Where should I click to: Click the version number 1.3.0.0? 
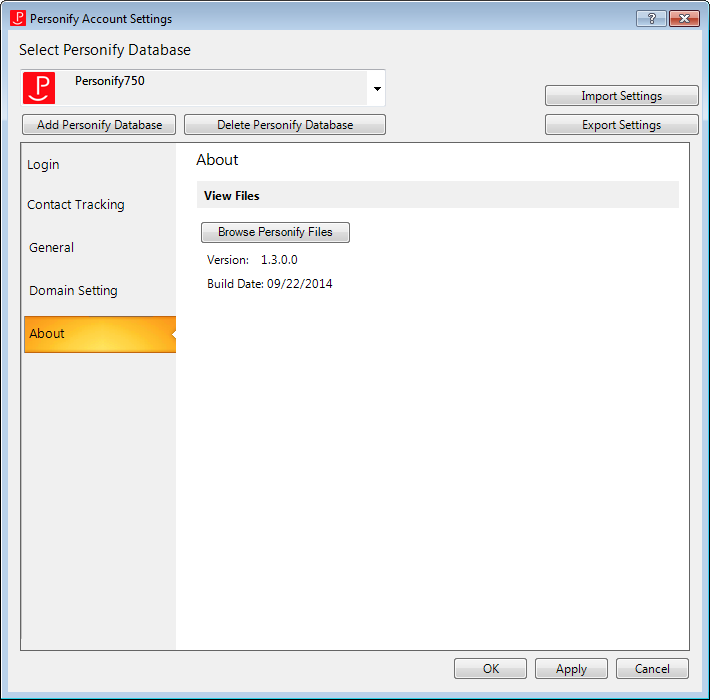pyautogui.click(x=279, y=260)
